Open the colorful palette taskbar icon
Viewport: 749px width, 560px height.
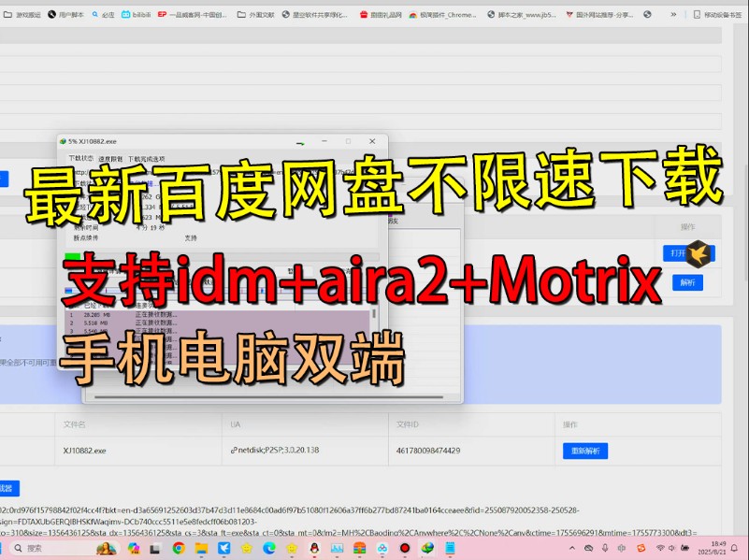click(x=134, y=549)
